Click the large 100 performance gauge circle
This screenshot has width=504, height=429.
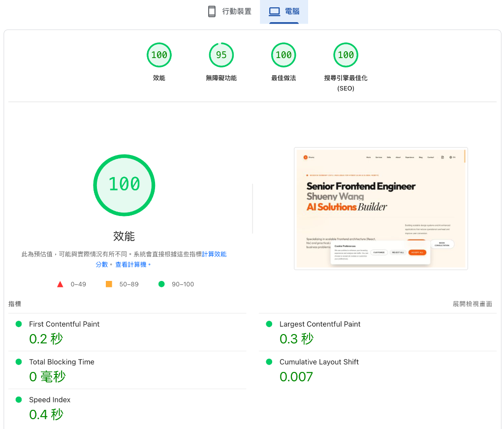[124, 185]
